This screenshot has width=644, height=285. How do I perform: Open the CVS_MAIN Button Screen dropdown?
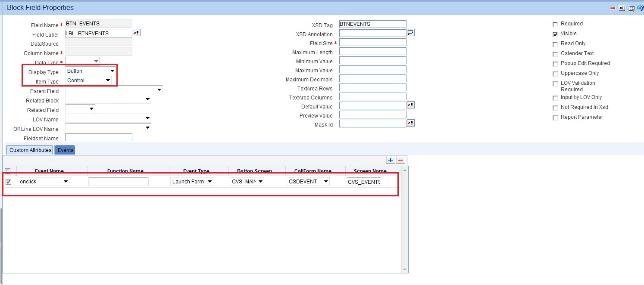click(x=247, y=182)
